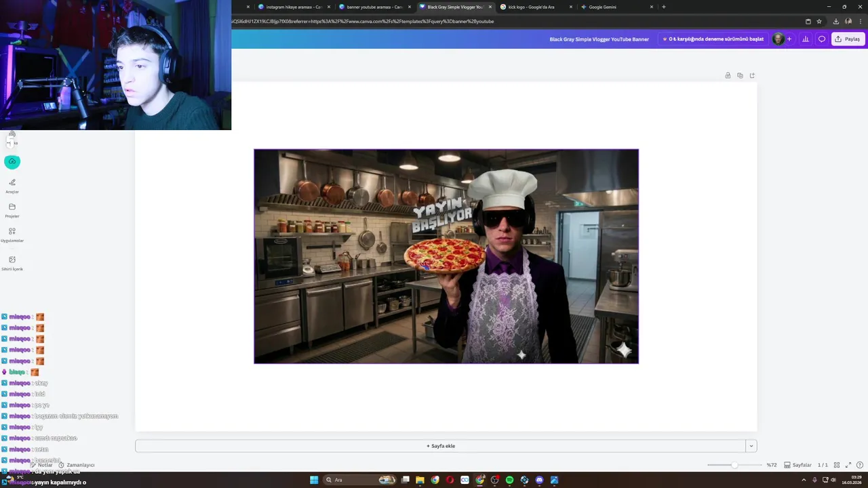Viewport: 868px width, 488px height.
Task: Open Spotify from the taskbar
Action: [509, 480]
